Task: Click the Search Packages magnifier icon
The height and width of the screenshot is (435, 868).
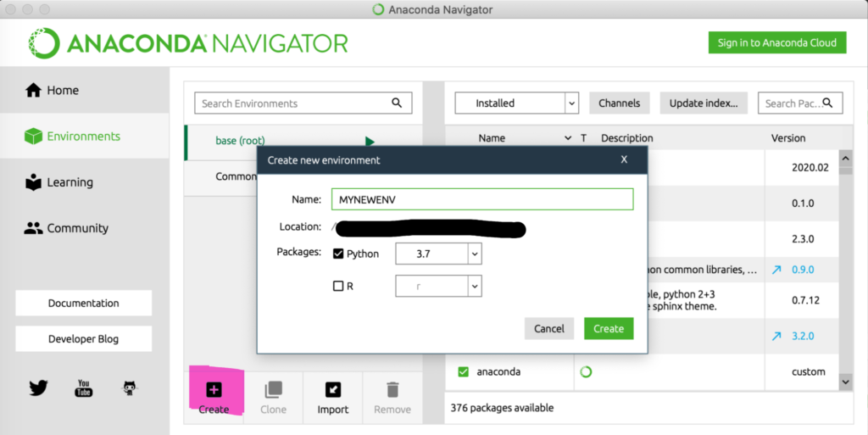Action: 827,103
